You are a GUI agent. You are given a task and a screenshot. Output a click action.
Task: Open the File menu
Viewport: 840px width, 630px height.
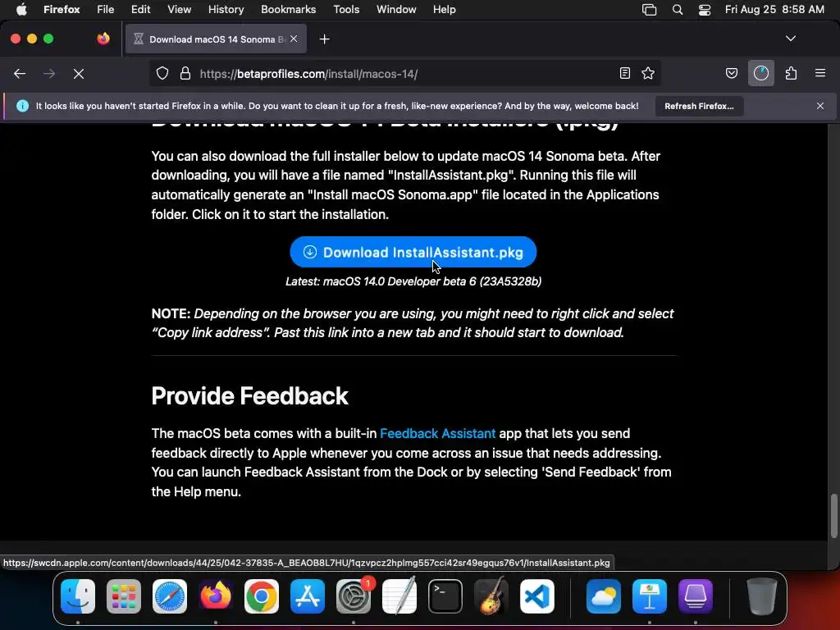pos(106,9)
